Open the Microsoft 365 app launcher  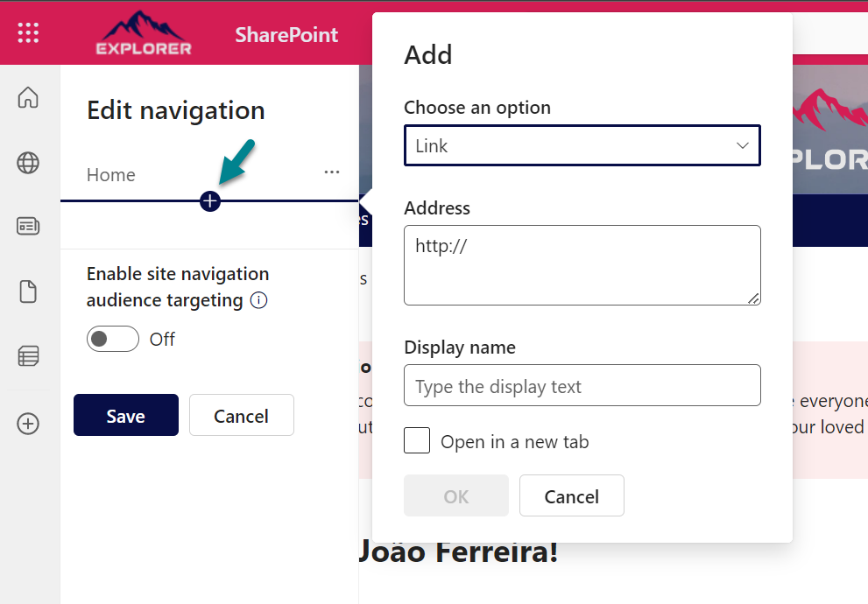pos(27,32)
